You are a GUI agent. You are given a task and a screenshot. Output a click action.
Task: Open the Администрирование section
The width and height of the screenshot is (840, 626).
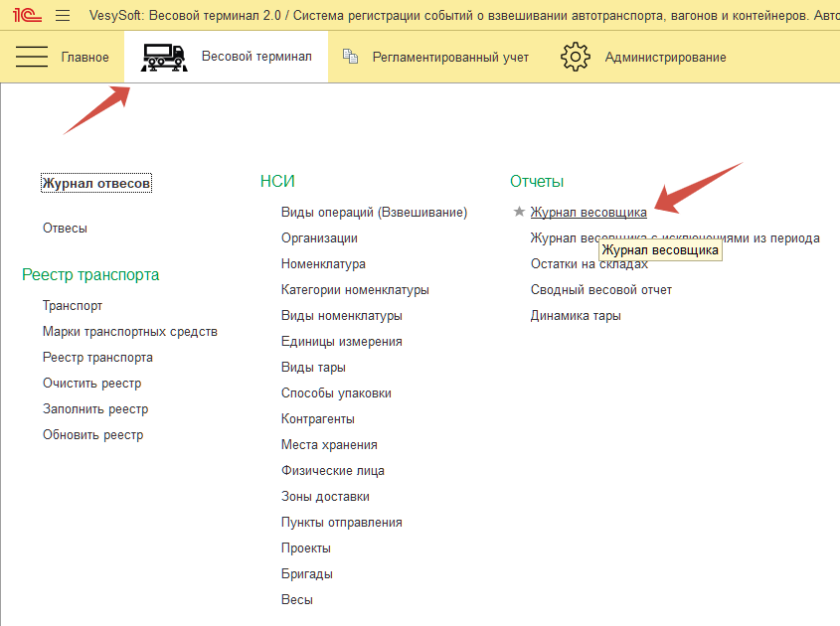pos(665,57)
